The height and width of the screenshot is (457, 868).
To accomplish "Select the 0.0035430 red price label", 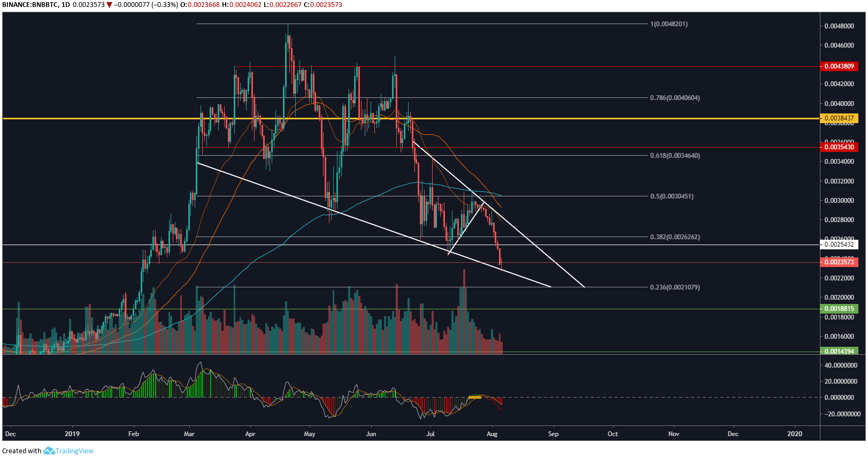I will click(x=839, y=147).
